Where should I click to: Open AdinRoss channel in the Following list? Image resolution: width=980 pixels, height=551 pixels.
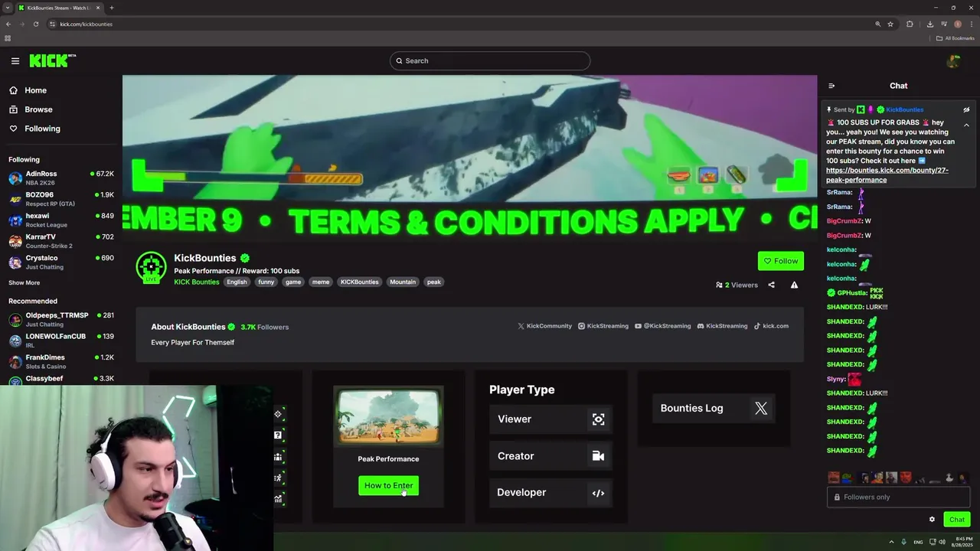coord(61,178)
